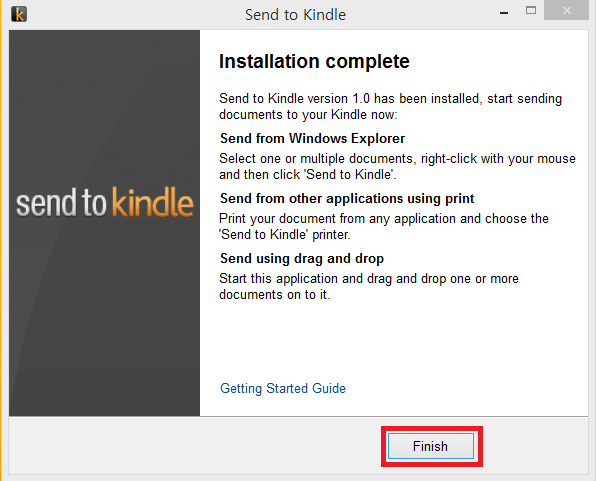Click the 'Send using drag and drop' heading
This screenshot has height=481, width=596.
pos(302,259)
